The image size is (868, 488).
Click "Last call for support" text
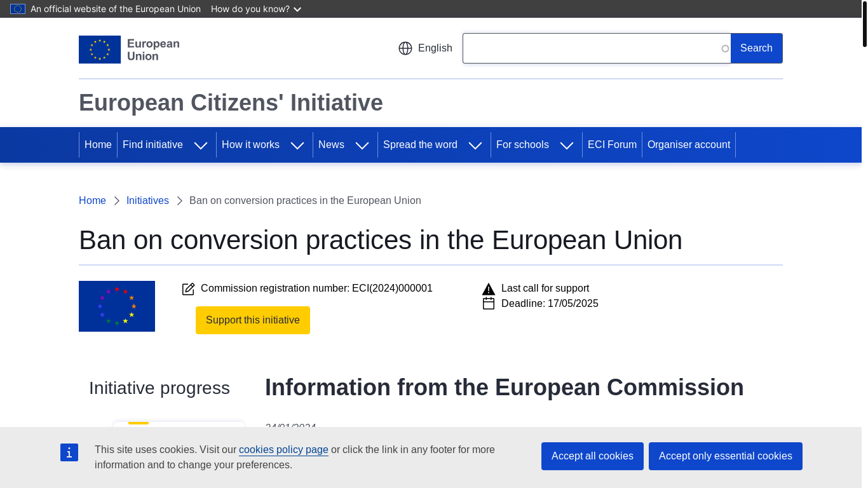545,288
